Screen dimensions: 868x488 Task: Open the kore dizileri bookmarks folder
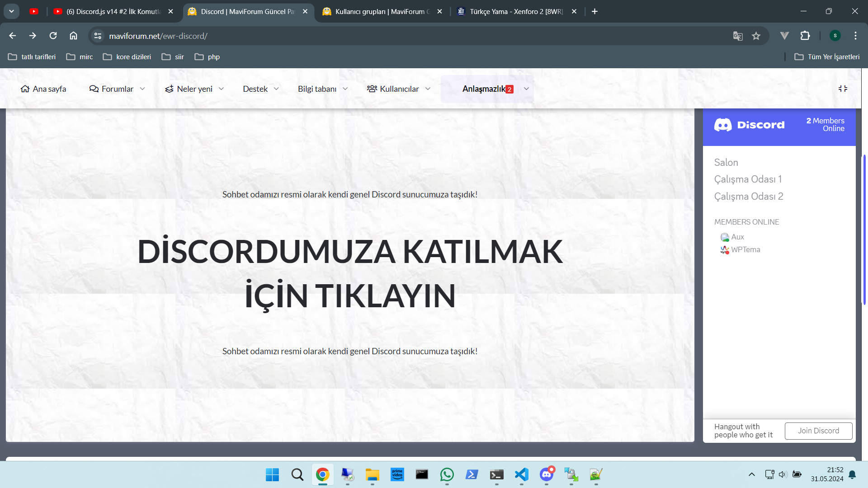pyautogui.click(x=127, y=57)
